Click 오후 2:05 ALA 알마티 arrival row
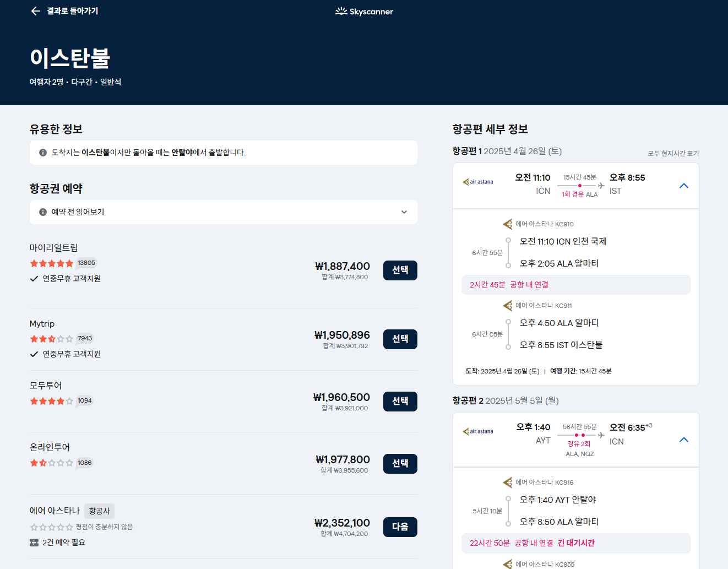This screenshot has height=569, width=728. pos(559,263)
